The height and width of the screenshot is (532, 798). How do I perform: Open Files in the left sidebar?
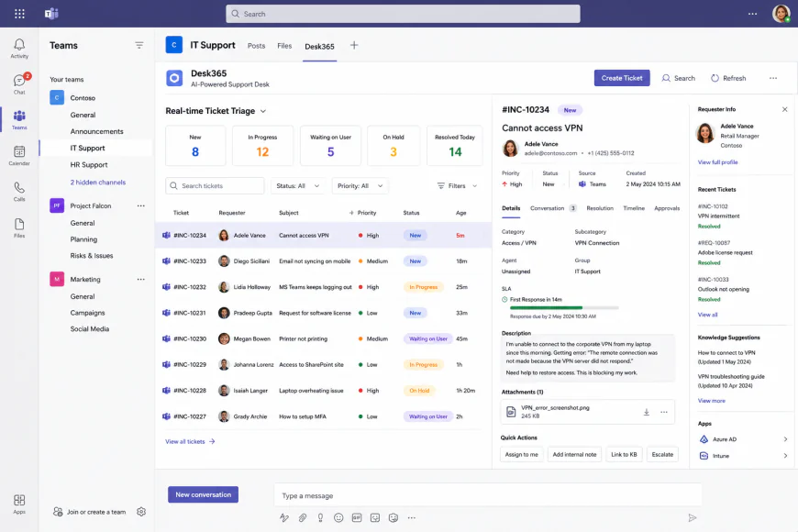(19, 227)
